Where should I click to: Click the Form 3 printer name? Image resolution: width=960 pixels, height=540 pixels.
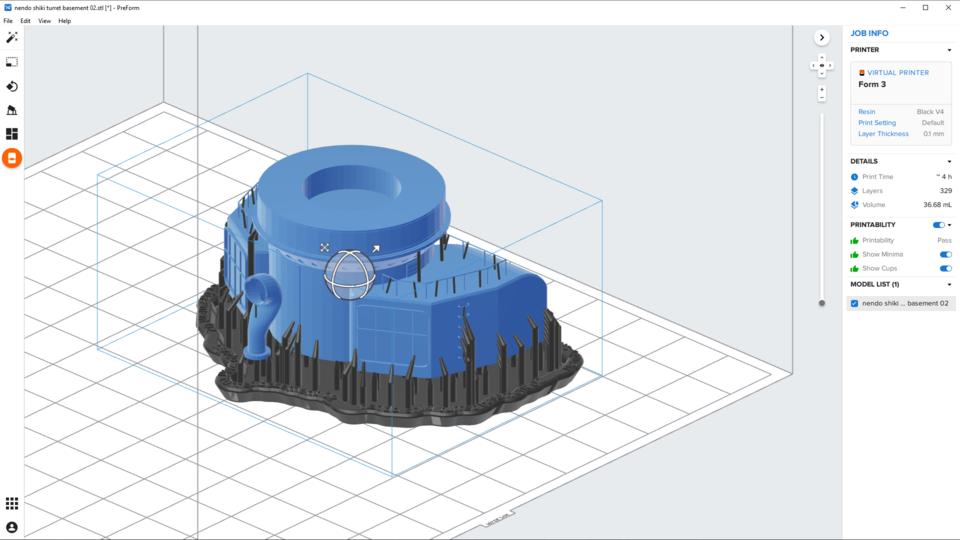pyautogui.click(x=872, y=84)
